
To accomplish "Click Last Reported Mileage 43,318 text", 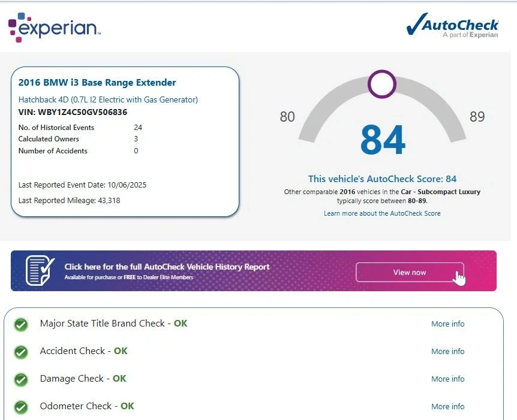I will pos(69,201).
